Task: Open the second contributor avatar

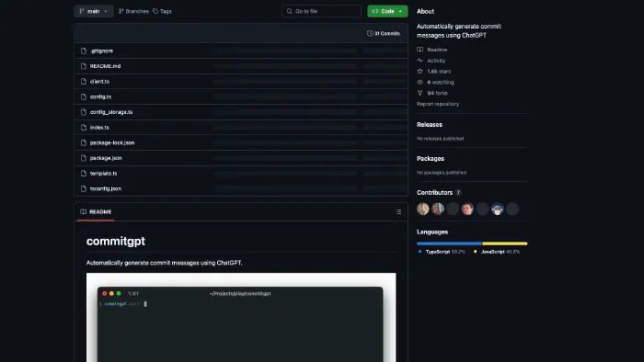Action: [x=438, y=209]
